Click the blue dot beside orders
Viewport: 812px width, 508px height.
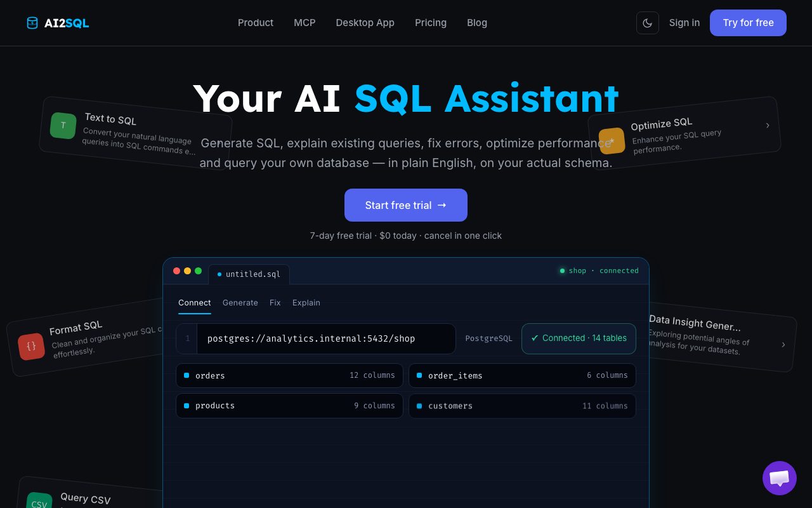(187, 375)
